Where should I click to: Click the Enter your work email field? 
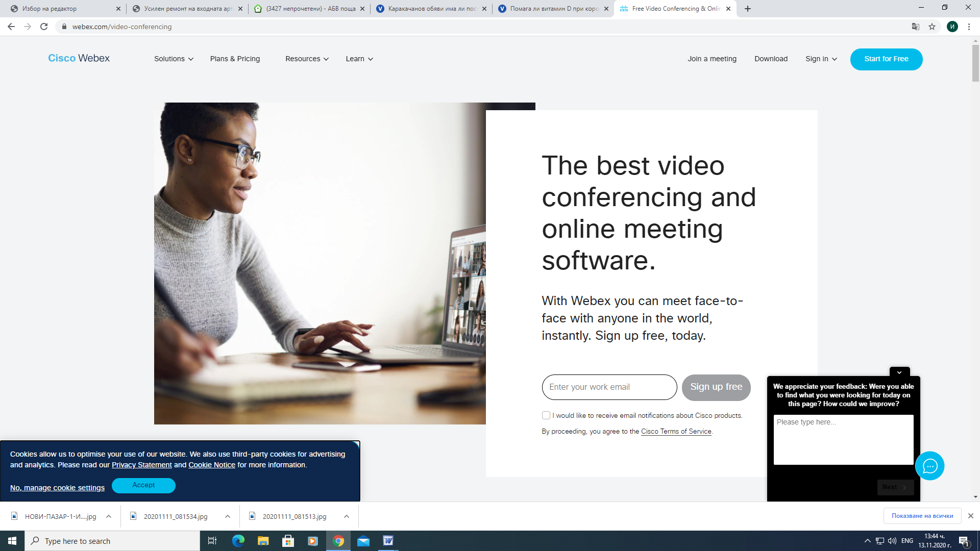609,387
